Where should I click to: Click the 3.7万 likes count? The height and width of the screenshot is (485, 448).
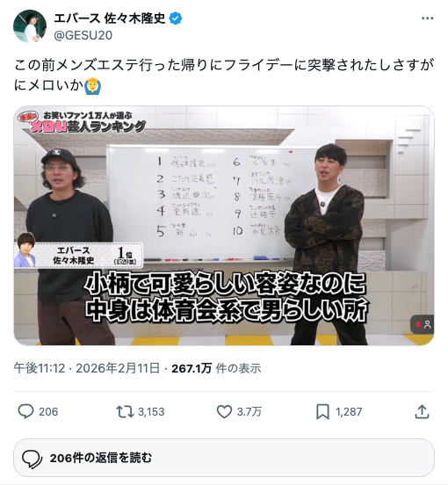pos(249,412)
